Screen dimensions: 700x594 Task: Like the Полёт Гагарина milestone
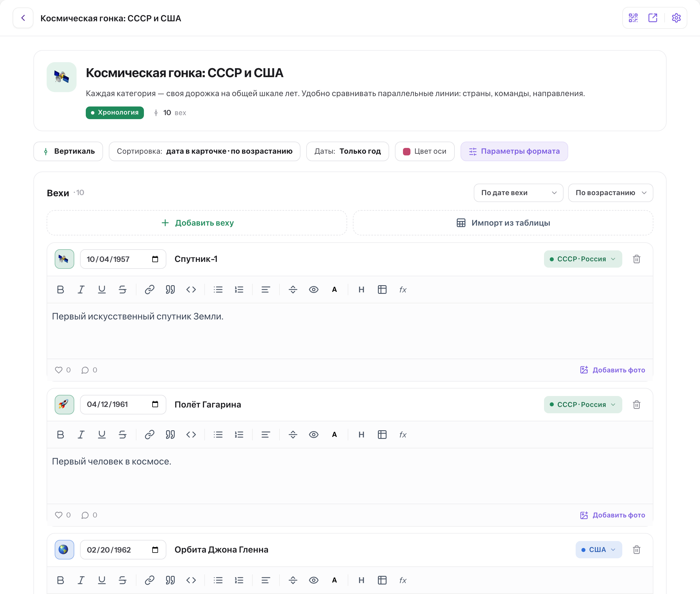click(63, 515)
